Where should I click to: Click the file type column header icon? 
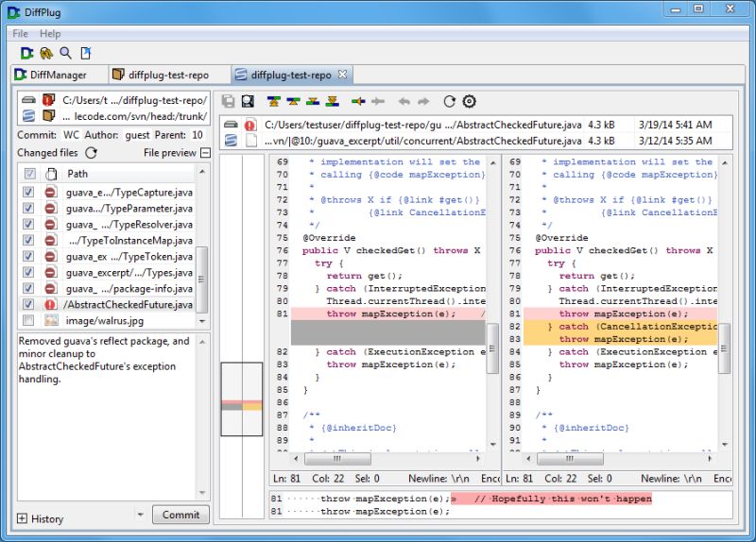coord(51,174)
